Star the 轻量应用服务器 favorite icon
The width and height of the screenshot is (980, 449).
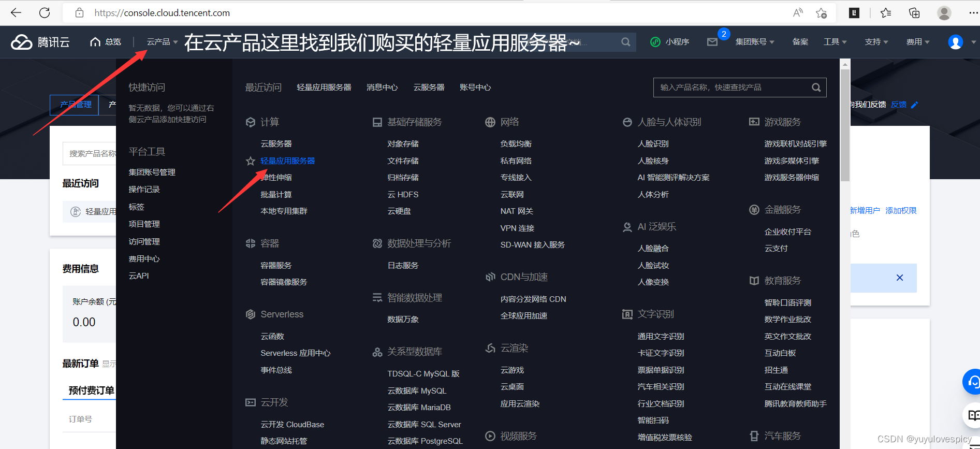(251, 161)
